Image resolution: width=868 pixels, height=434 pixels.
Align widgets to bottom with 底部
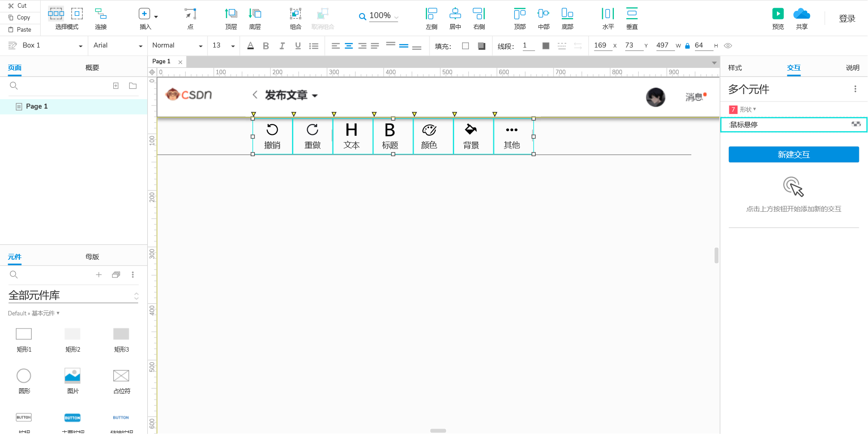[x=567, y=19]
